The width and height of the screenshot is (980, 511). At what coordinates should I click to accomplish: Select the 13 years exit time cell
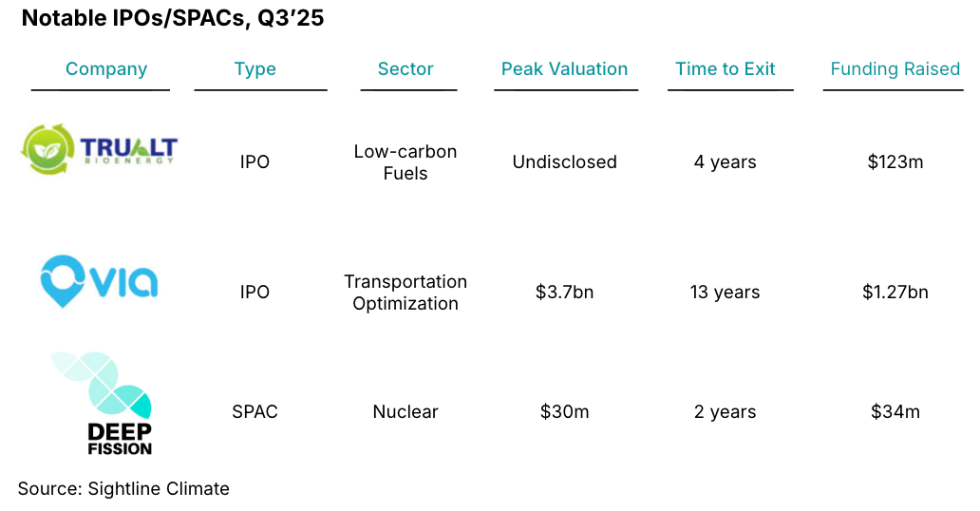pyautogui.click(x=726, y=293)
